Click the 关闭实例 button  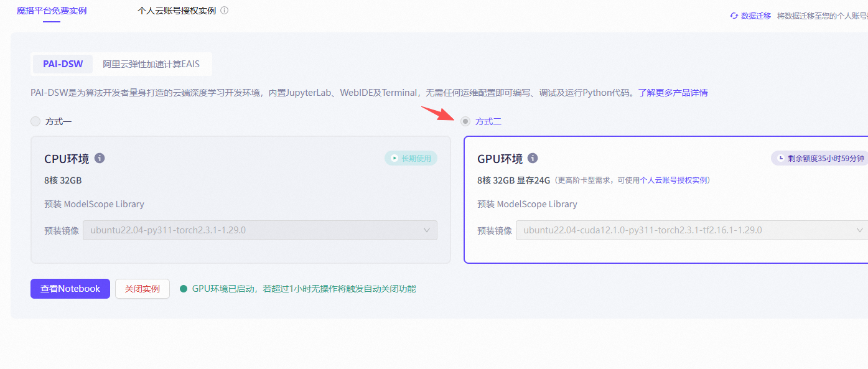[142, 289]
